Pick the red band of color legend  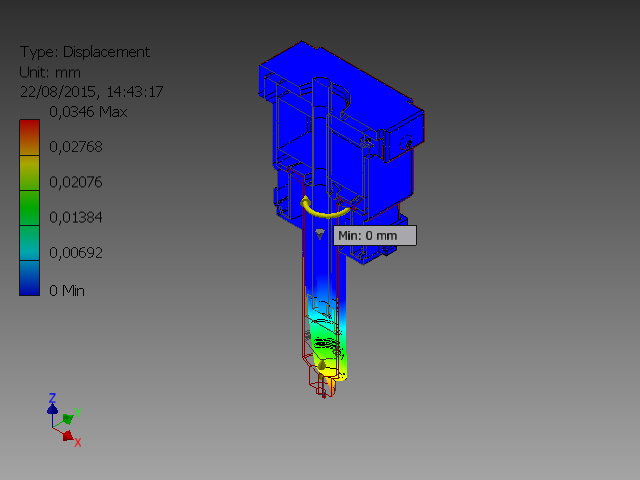(x=29, y=137)
